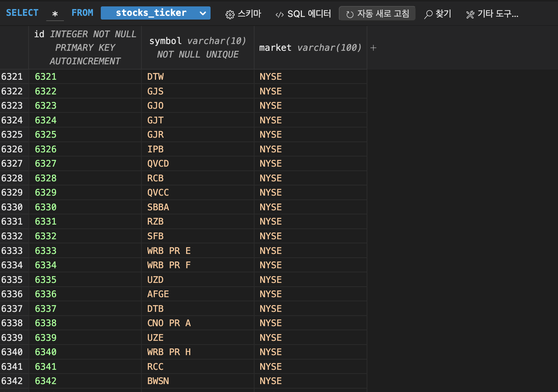558x392 pixels.
Task: Click the CNO PR A symbol cell
Action: 198,323
